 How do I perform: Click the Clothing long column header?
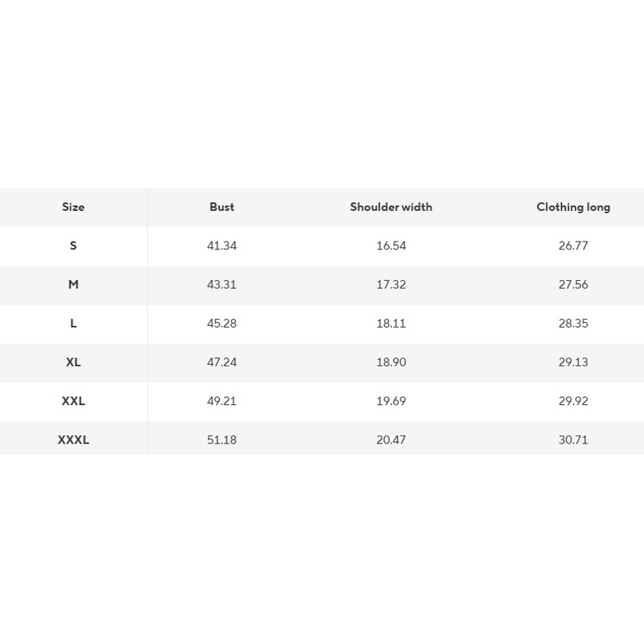pyautogui.click(x=573, y=207)
